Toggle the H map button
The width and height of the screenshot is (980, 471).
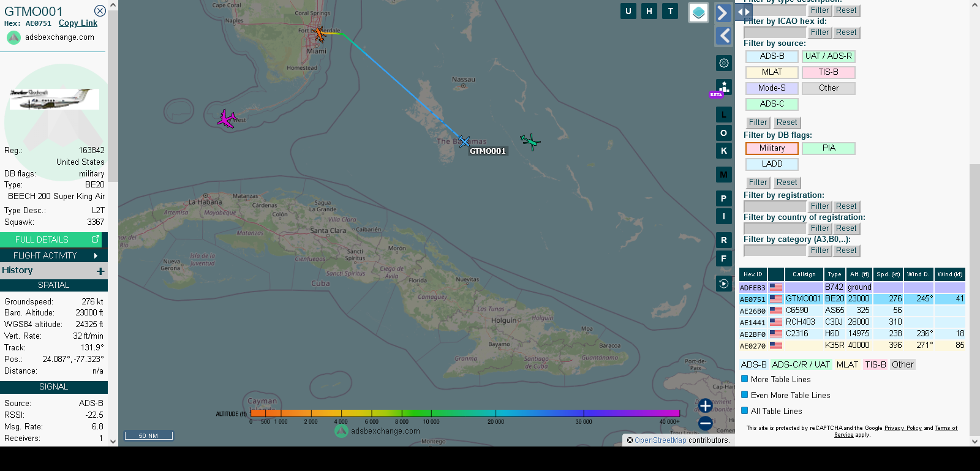(x=649, y=11)
